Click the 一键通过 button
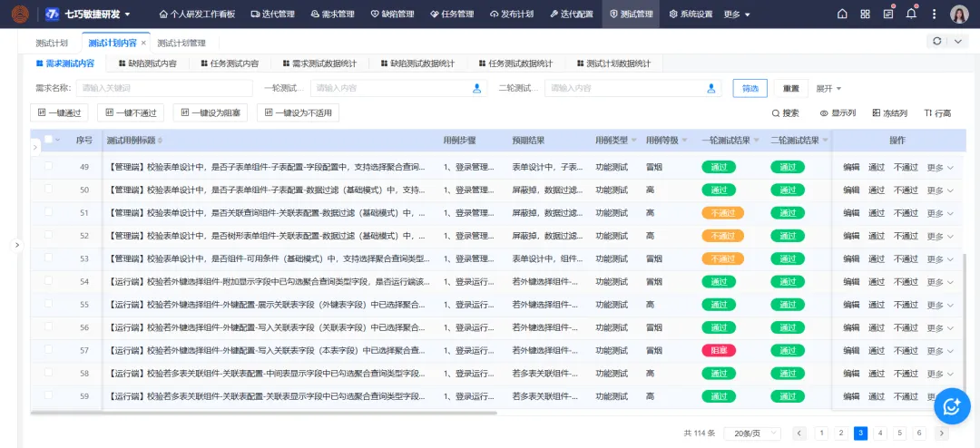The image size is (980, 448). pyautogui.click(x=59, y=112)
